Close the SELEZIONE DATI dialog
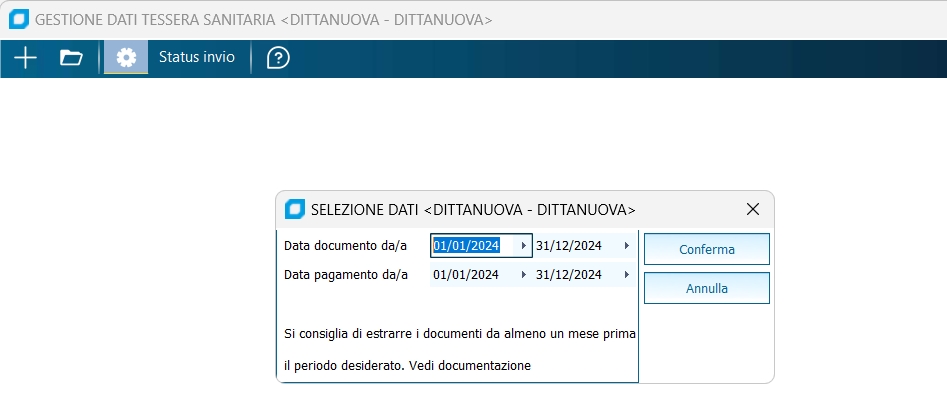The image size is (947, 413). pyautogui.click(x=753, y=209)
